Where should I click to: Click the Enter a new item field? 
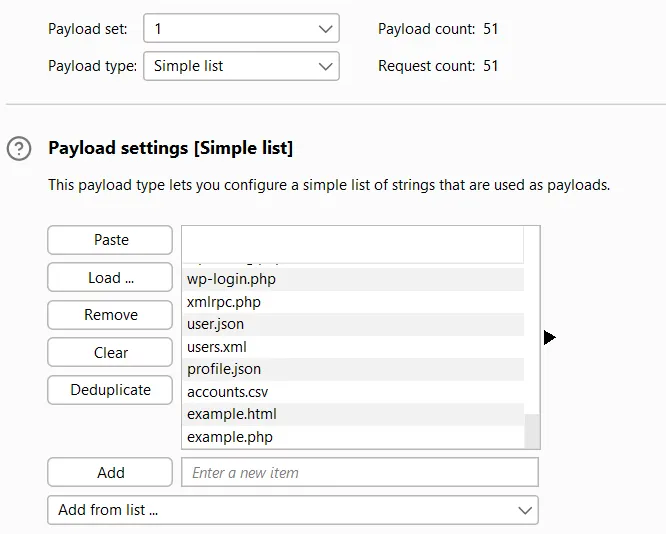[x=359, y=473]
